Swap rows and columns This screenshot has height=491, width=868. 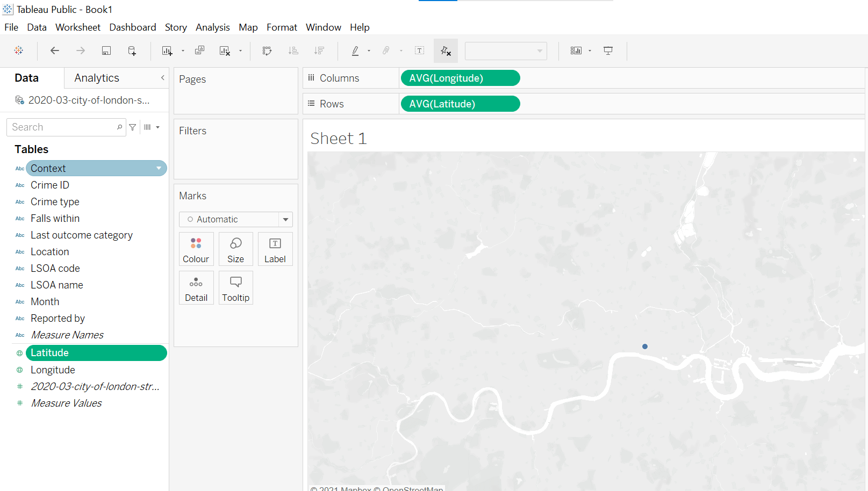(267, 50)
